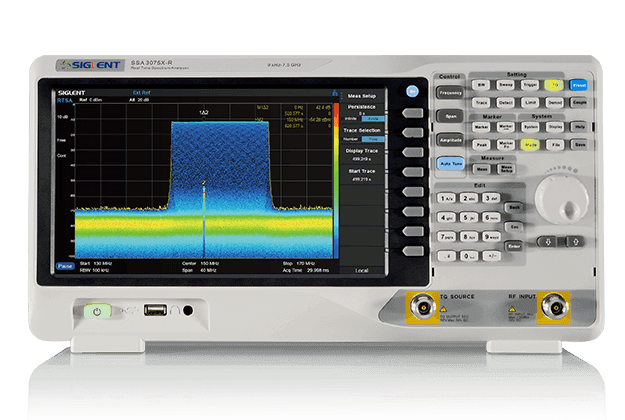Click the Detect key
This screenshot has width=625, height=420.
point(505,102)
